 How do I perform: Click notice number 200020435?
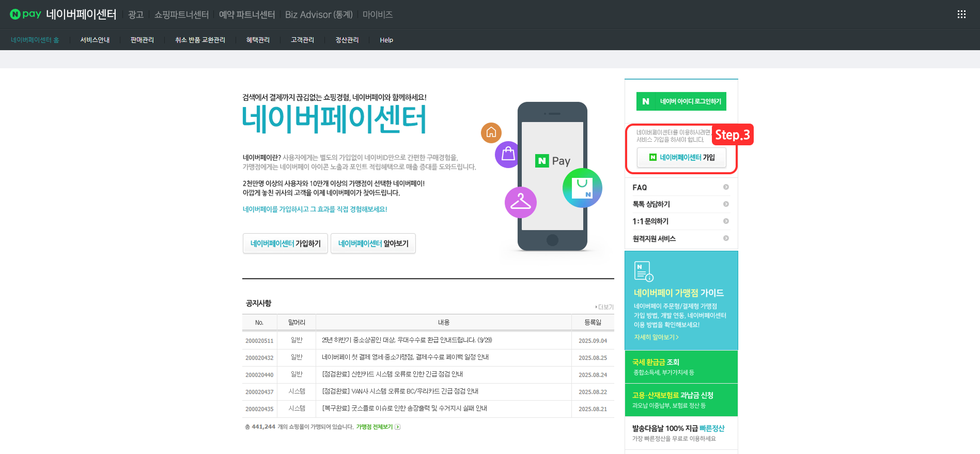point(259,409)
